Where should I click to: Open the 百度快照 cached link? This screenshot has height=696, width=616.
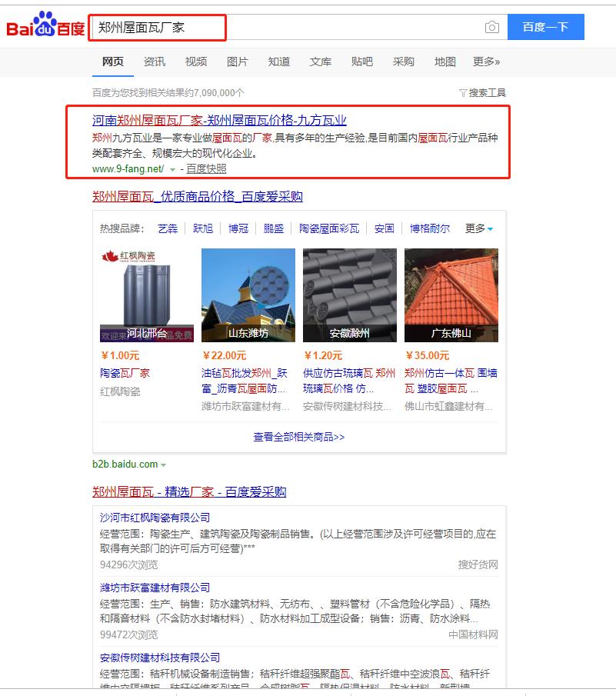tap(206, 168)
